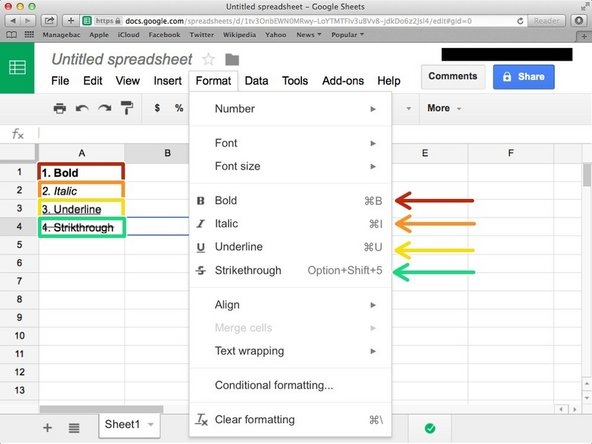Click Safari add bookmark plus button
592x444 pixels.
click(x=71, y=21)
